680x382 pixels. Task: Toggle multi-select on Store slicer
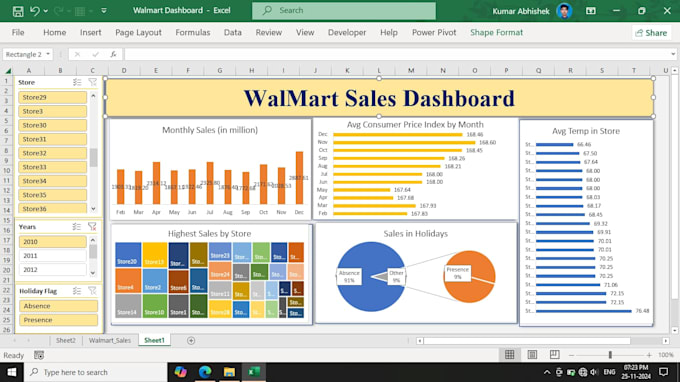coord(77,82)
